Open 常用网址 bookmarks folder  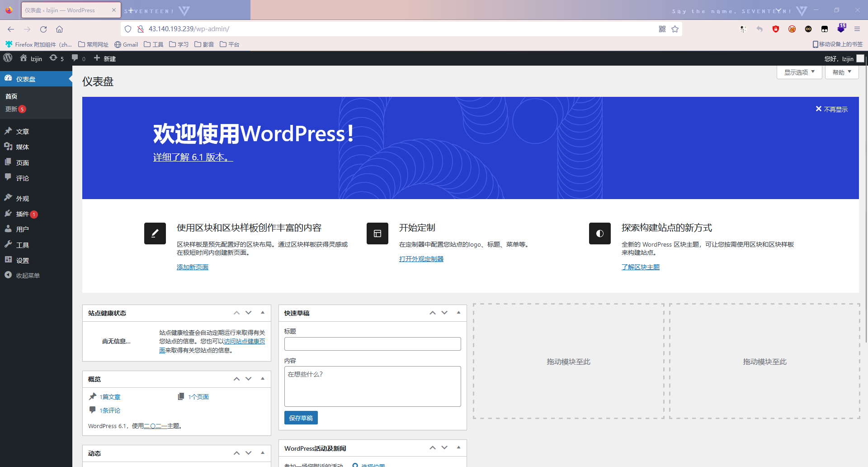click(94, 44)
